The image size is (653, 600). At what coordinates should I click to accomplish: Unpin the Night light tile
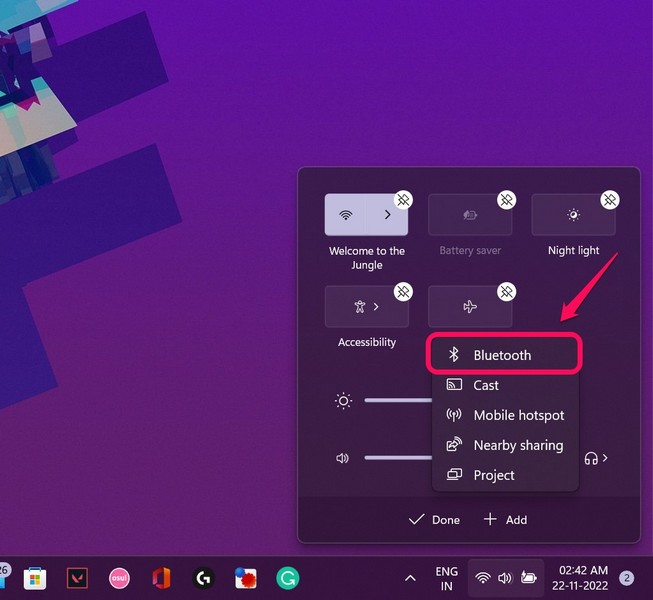(610, 200)
